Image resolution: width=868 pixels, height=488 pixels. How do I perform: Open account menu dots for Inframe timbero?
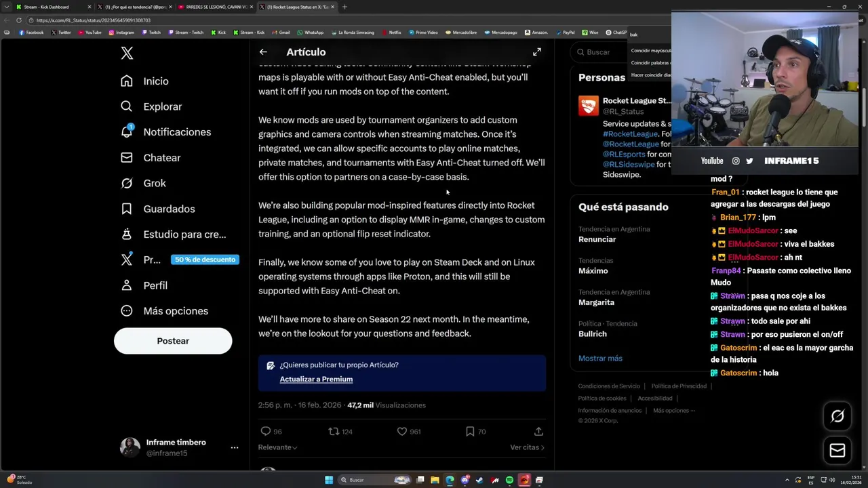(x=235, y=447)
